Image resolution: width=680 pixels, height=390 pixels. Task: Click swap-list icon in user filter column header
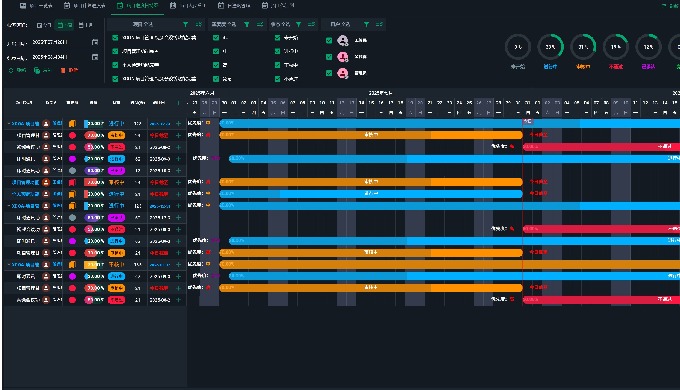(x=379, y=25)
